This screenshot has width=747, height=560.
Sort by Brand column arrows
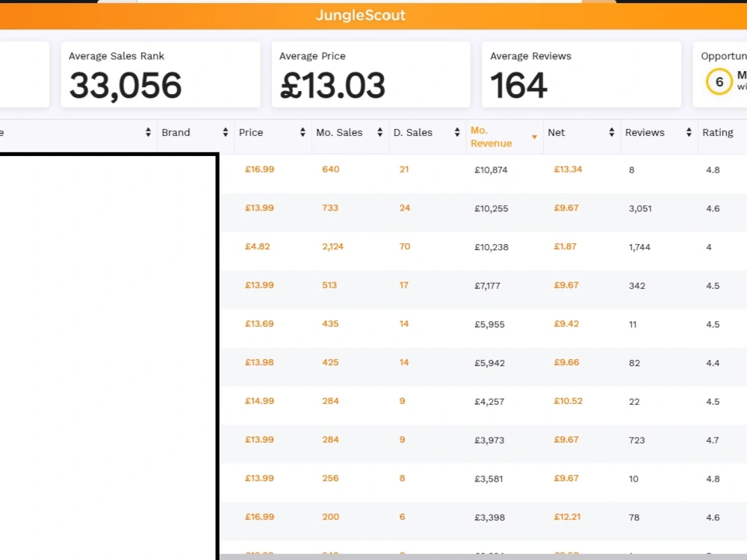tap(226, 132)
